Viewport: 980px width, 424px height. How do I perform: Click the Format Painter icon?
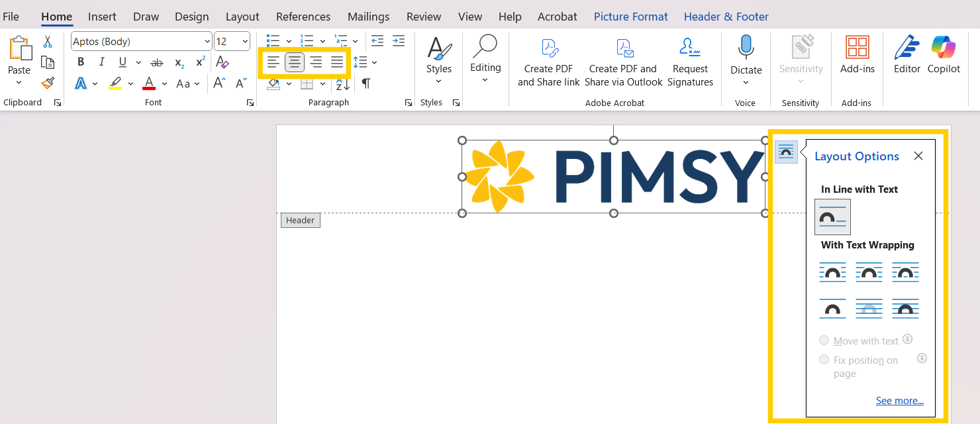(x=48, y=83)
